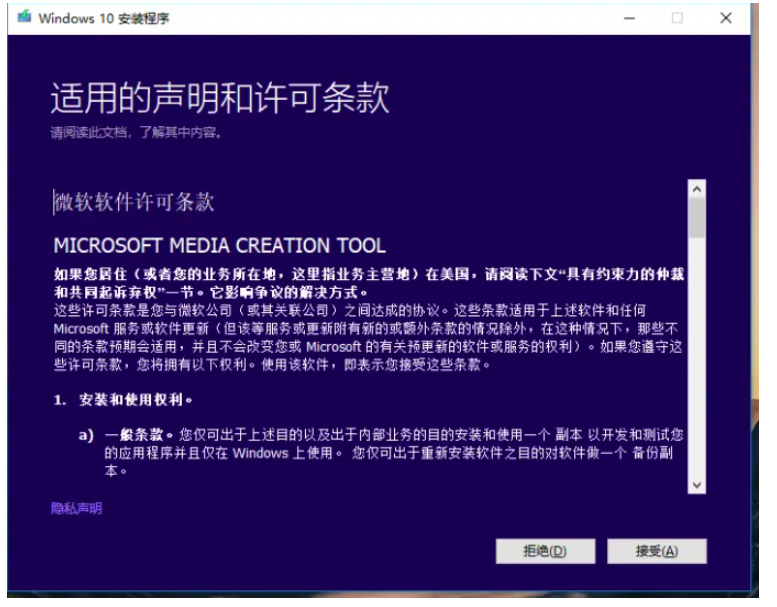The image size is (777, 607).
Task: Click the Windows 10 setup icon in title bar
Action: click(x=23, y=18)
